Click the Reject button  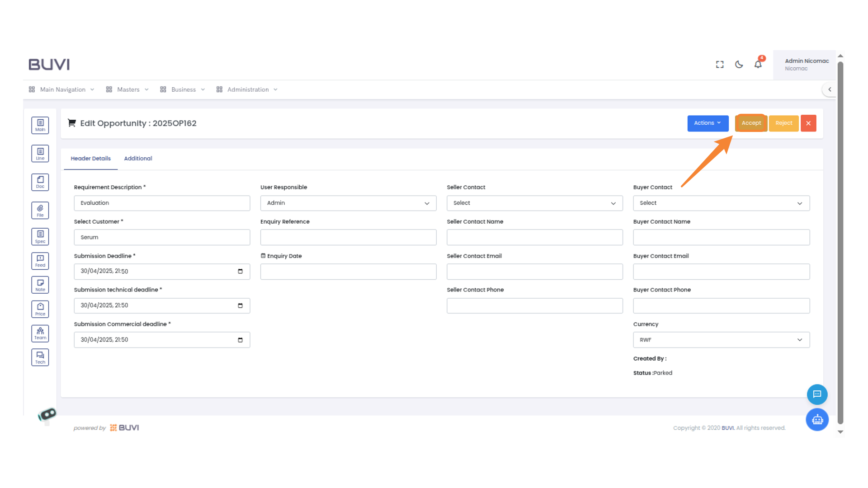(x=783, y=123)
